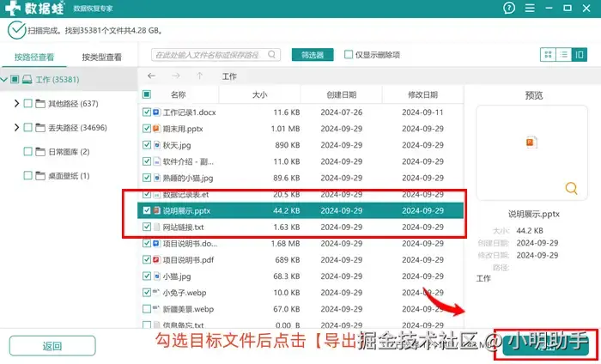The width and height of the screenshot is (601, 364).
Task: Go forward with the right arrow
Action: point(175,76)
